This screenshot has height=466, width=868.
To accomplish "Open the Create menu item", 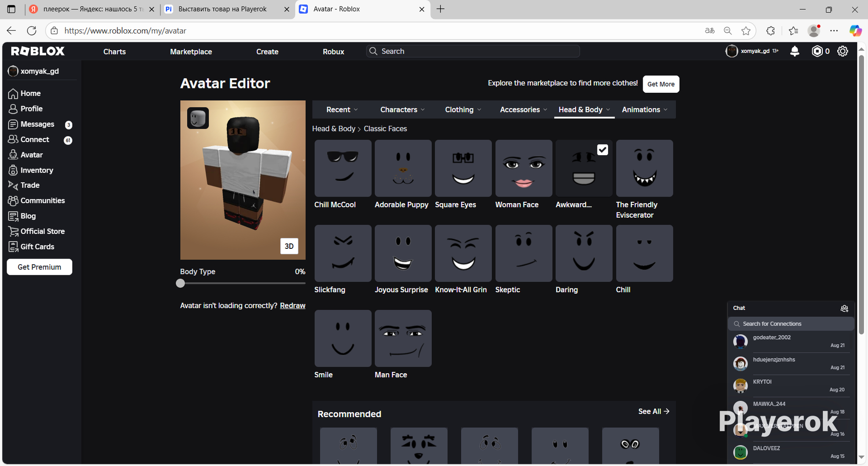I will click(x=267, y=52).
